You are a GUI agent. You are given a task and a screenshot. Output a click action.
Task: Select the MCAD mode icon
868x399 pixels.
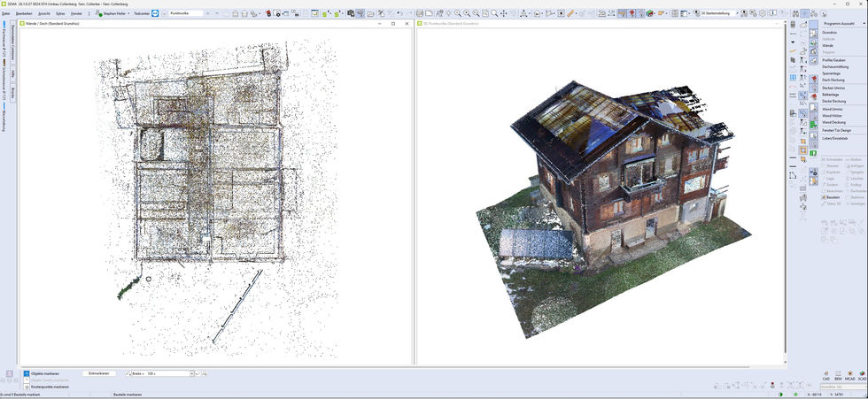849,375
